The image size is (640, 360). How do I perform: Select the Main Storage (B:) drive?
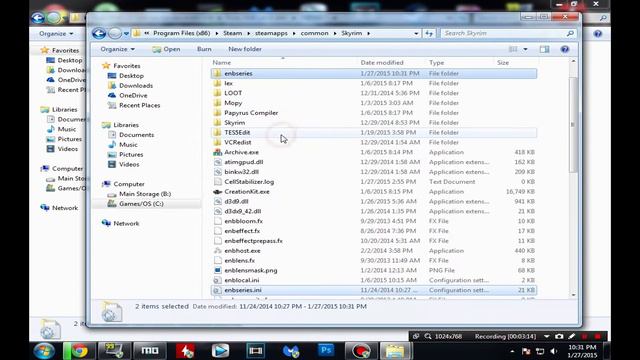[x=145, y=194]
